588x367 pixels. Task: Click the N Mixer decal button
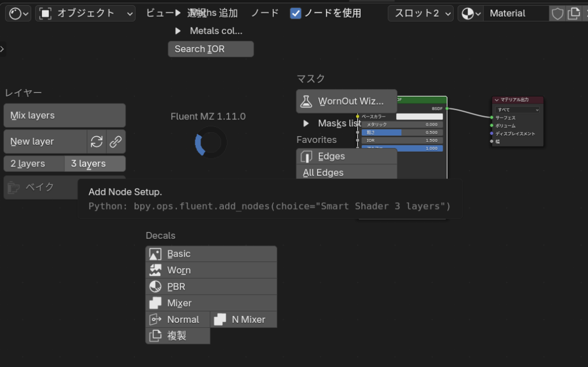coord(243,319)
